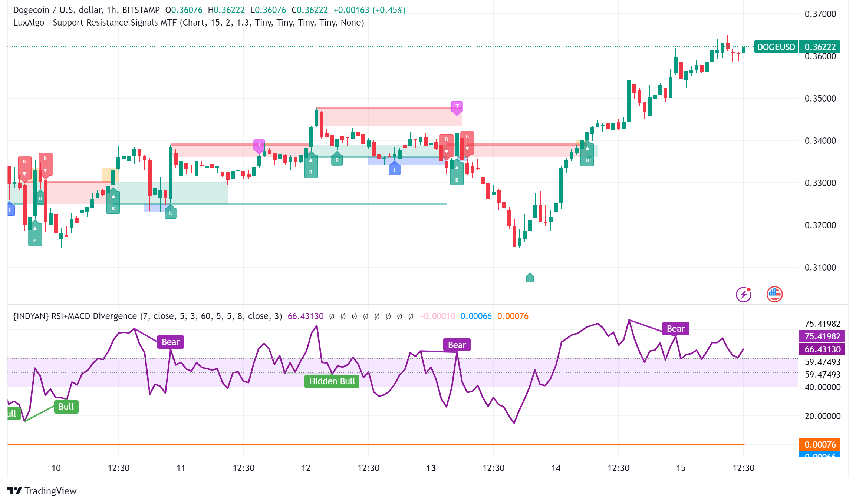Click the purple lightning bolt events icon
The image size is (856, 504).
[x=744, y=295]
